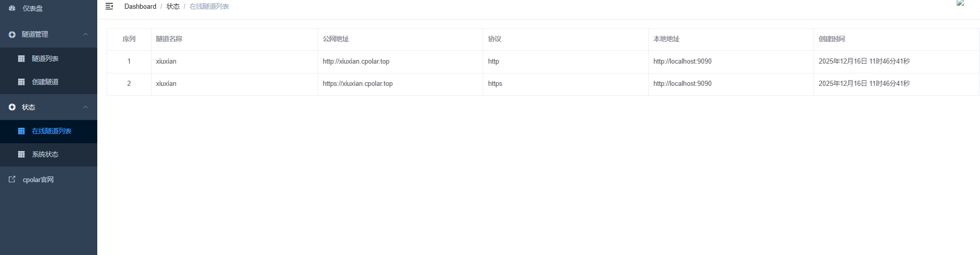Click the grid icon beside 创建隧道

[21, 82]
